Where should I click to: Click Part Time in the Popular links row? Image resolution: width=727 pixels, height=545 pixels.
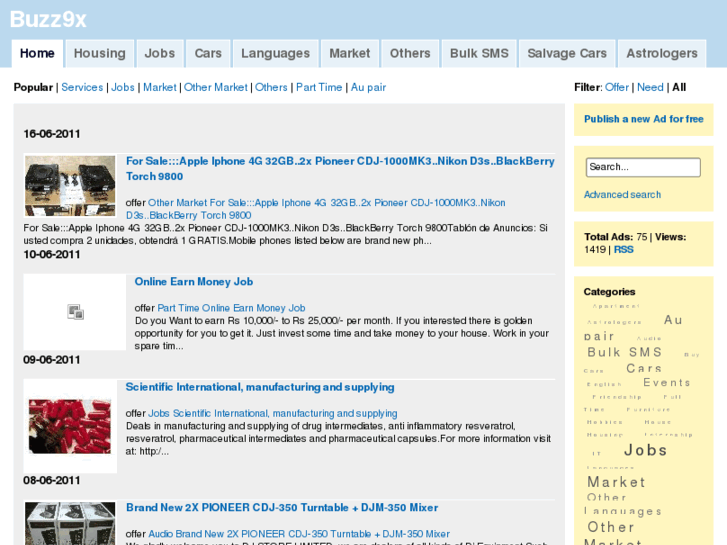click(x=319, y=87)
